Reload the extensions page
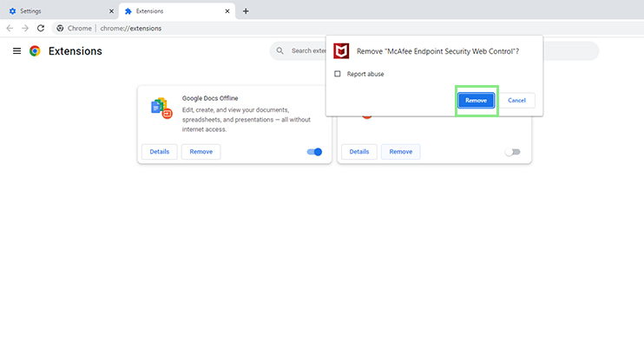 point(41,28)
